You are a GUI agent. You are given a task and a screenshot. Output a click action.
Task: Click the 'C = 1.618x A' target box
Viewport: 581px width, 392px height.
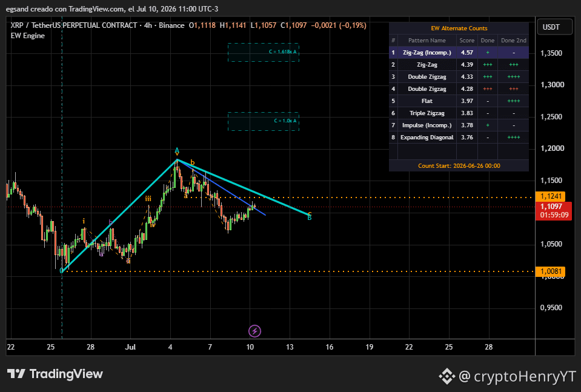point(264,52)
